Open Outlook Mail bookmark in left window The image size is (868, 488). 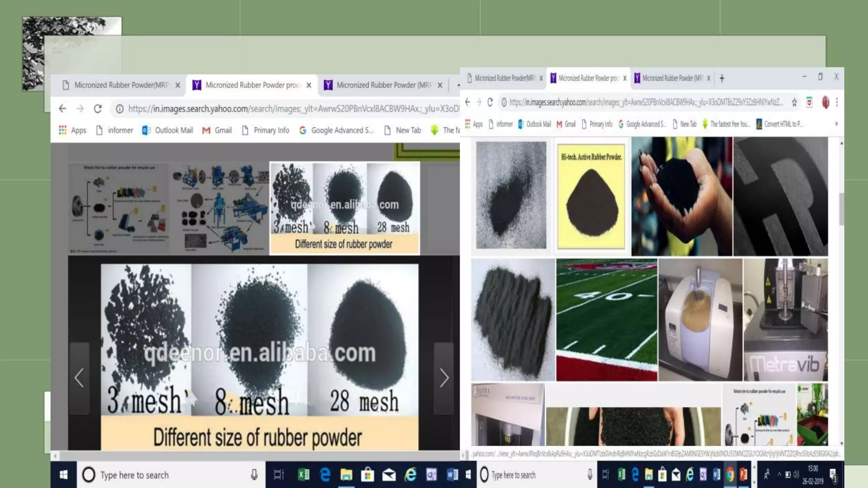[168, 130]
